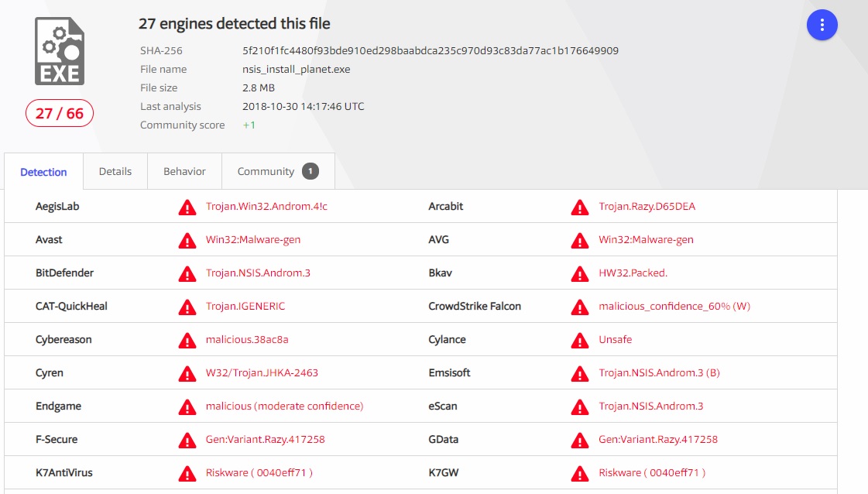Screen dimensions: 868x494
Task: Click the warning icon for Endgame
Action: 187,407
